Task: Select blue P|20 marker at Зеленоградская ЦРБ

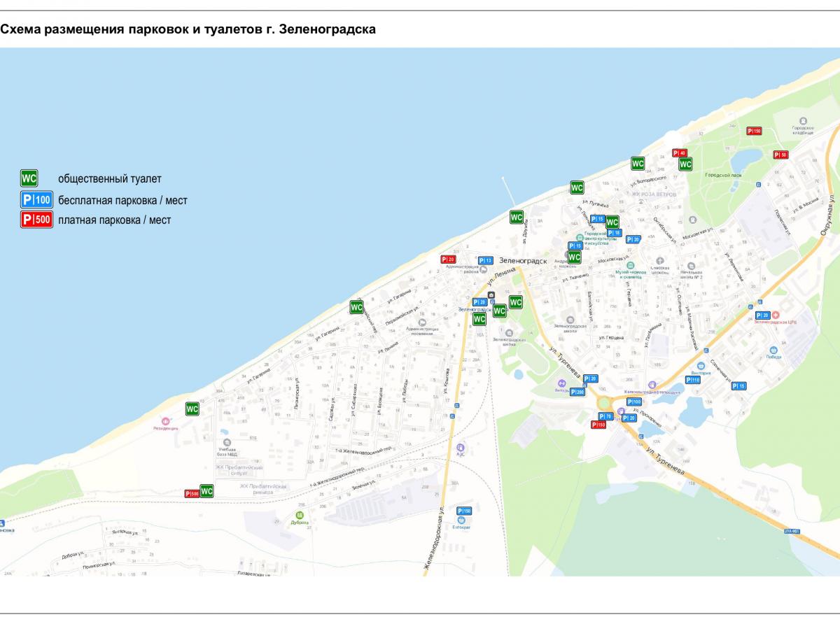Action: [763, 315]
